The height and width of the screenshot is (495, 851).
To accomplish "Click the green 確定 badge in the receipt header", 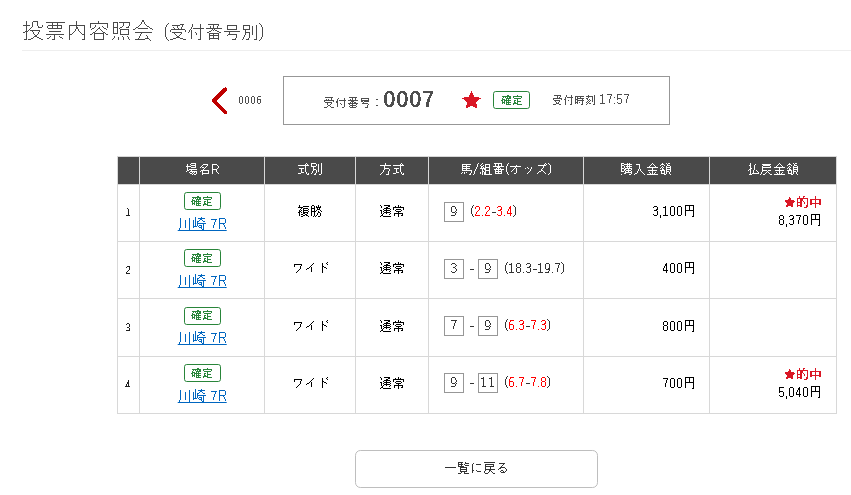I will pyautogui.click(x=511, y=100).
